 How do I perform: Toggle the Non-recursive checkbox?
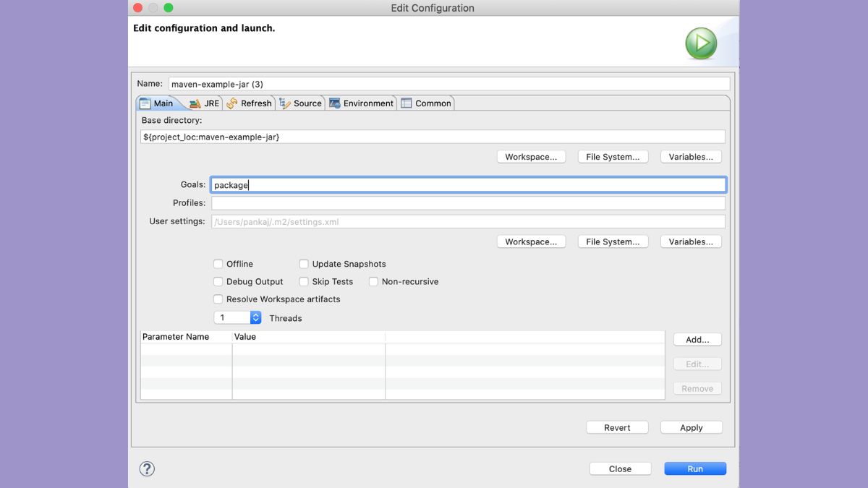pyautogui.click(x=373, y=281)
